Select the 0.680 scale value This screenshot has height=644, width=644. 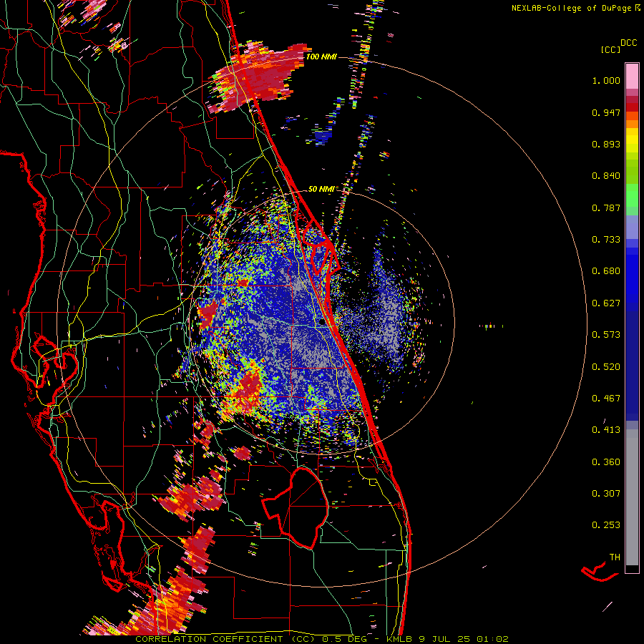point(606,271)
